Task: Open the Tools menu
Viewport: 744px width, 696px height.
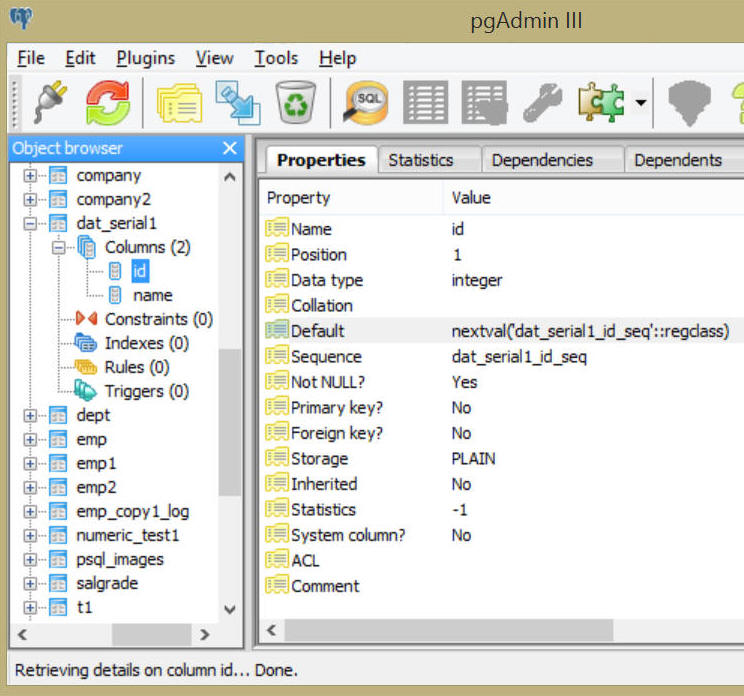Action: 276,58
